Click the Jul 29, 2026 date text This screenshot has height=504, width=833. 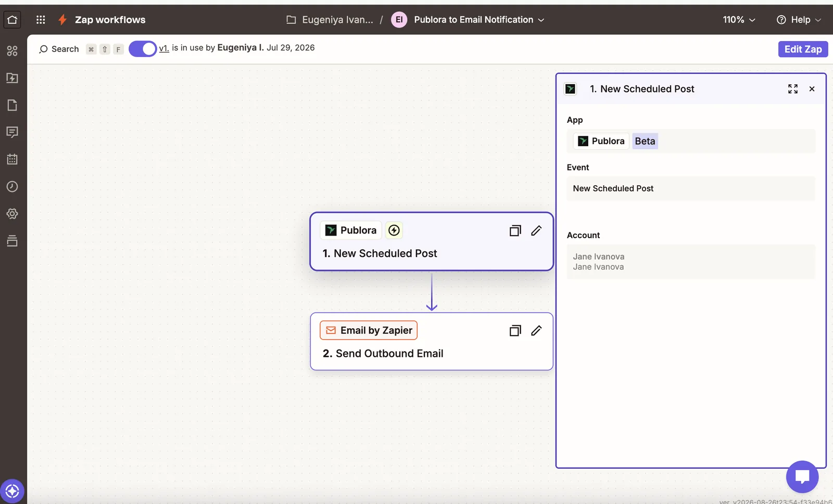pyautogui.click(x=291, y=47)
